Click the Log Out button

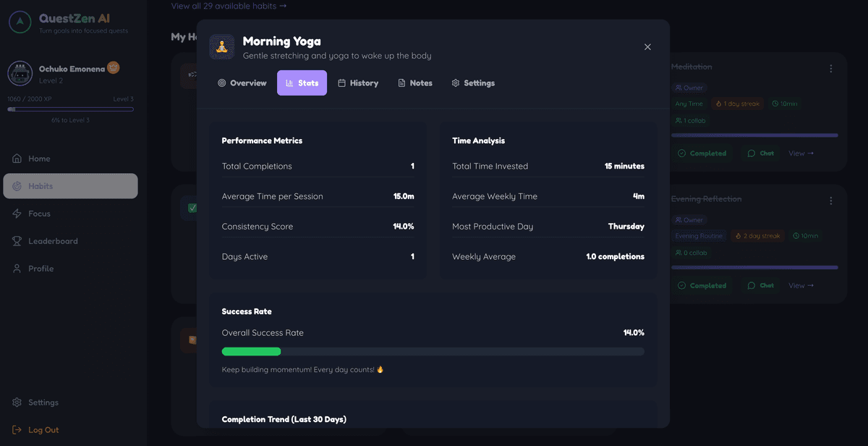[x=43, y=430]
